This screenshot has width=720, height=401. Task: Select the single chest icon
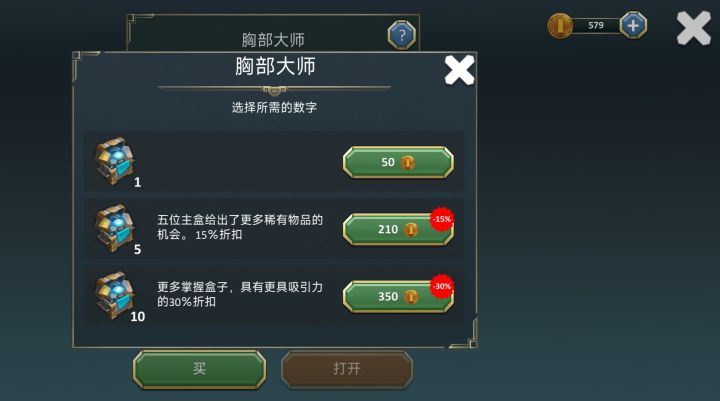115,161
